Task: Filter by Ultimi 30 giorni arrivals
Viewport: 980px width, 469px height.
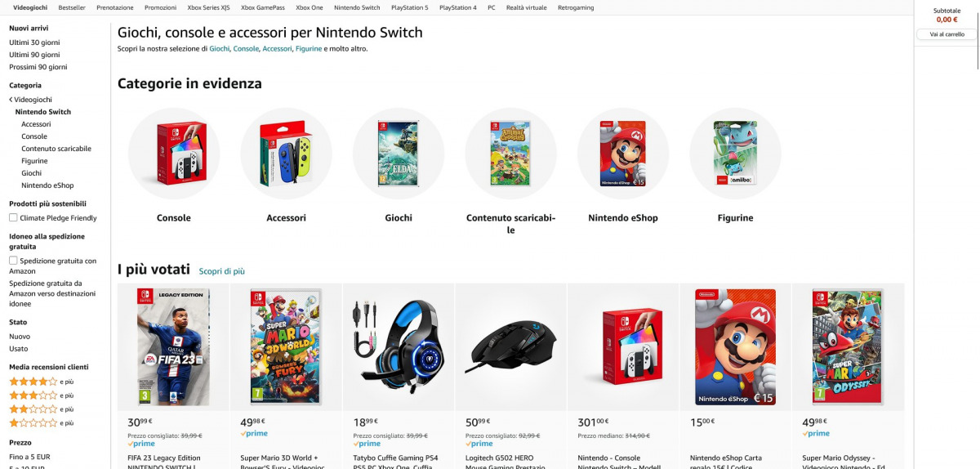Action: pos(34,42)
